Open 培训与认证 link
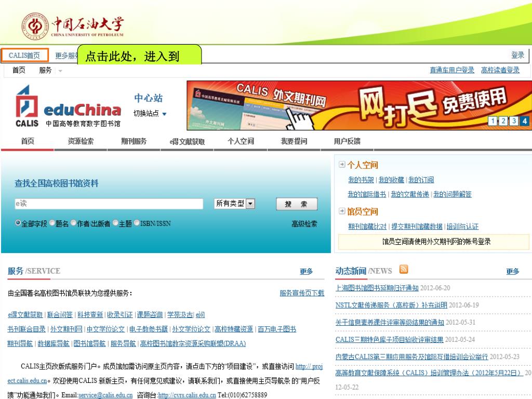The height and width of the screenshot is (399, 532). pos(462,227)
